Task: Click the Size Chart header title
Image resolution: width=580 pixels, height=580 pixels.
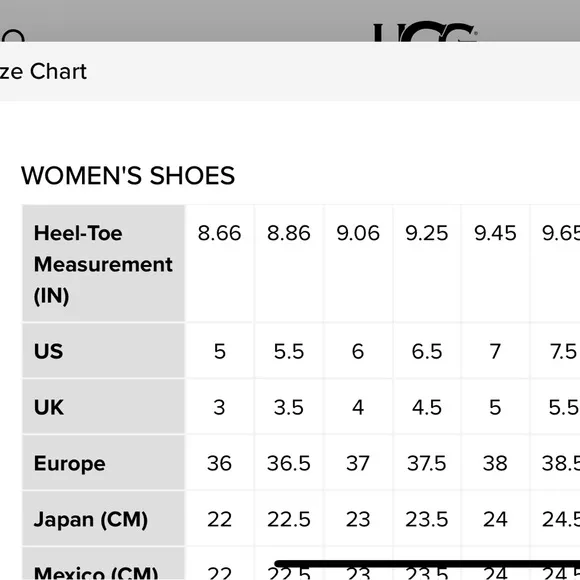Action: coord(43,71)
